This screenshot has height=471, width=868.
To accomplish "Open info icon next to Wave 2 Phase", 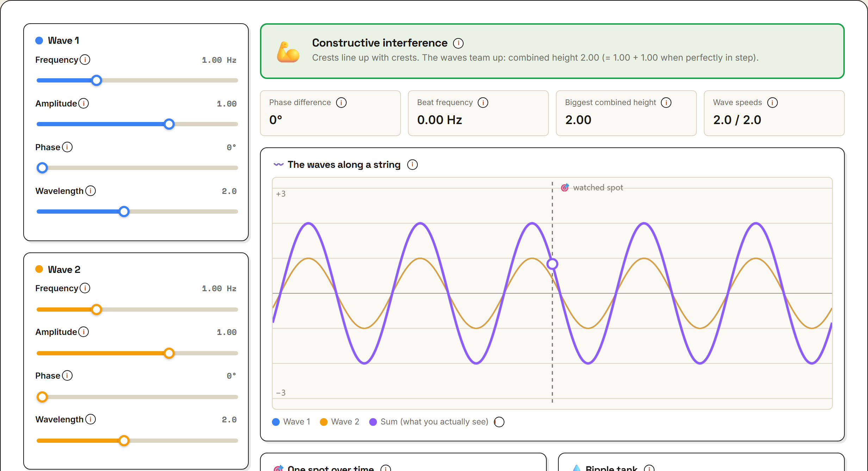I will coord(67,376).
